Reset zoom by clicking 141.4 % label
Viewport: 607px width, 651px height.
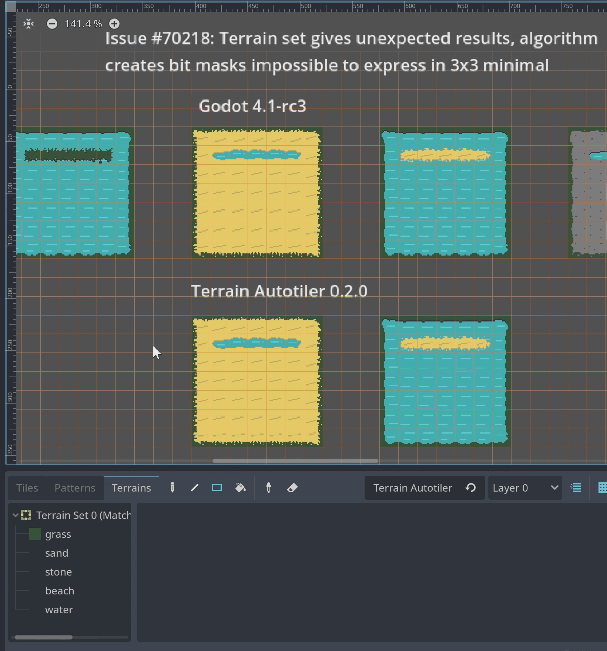pos(83,24)
